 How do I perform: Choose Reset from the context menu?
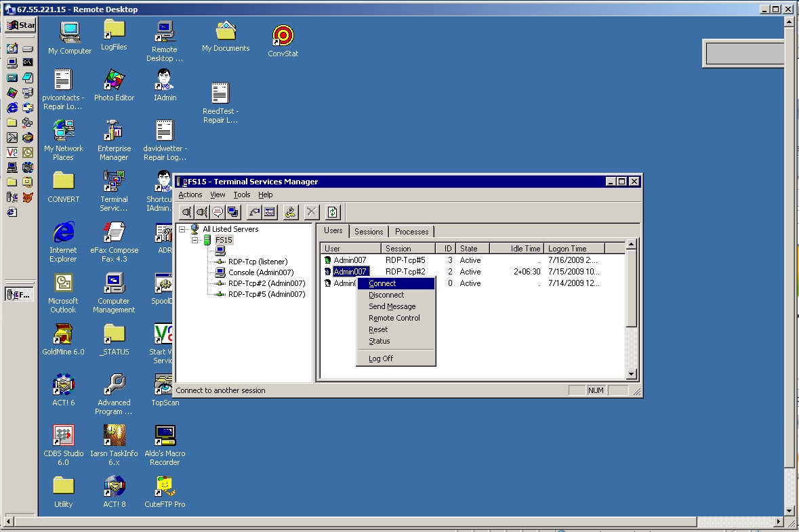coord(396,329)
